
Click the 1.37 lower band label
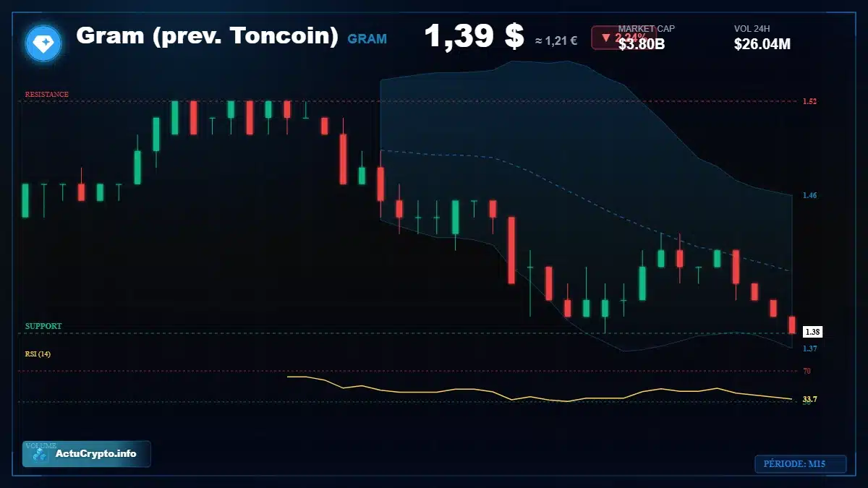pyautogui.click(x=809, y=348)
